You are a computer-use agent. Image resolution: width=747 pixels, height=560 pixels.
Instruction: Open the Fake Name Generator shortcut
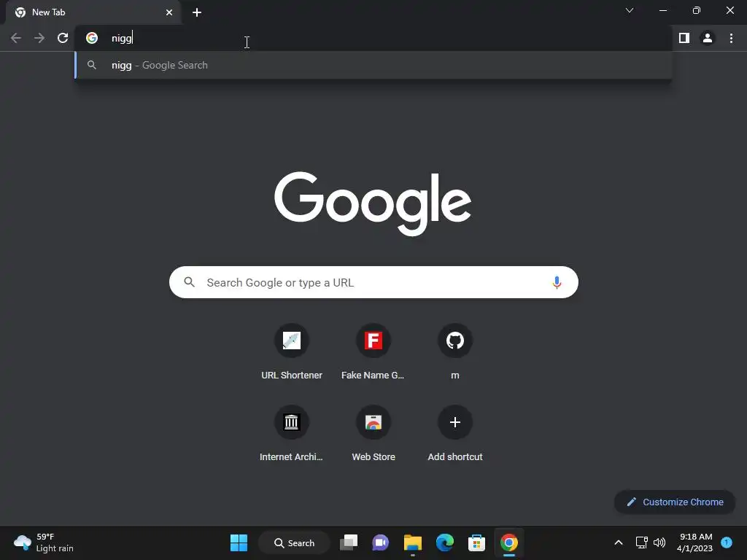tap(373, 352)
